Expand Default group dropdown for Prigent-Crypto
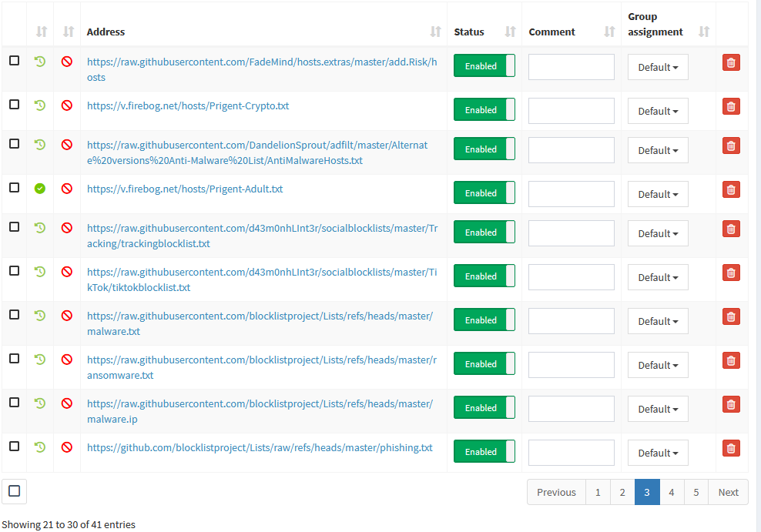Viewport: 761px width, 532px height. [x=658, y=111]
